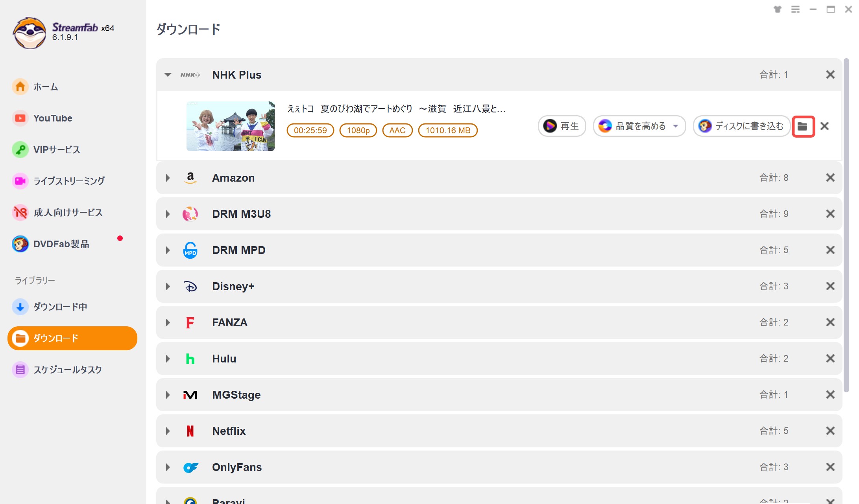Delete the Disney+ group
The width and height of the screenshot is (859, 504).
pos(830,286)
